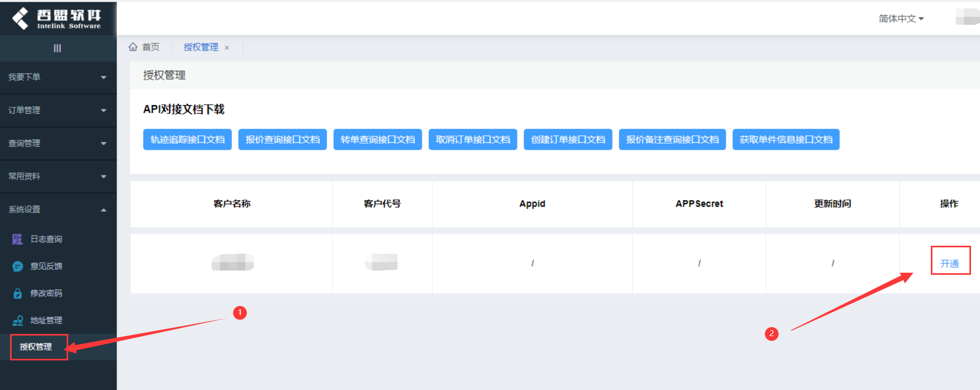This screenshot has width=980, height=390.
Task: Collapse the 系统设置 menu
Action: point(57,209)
